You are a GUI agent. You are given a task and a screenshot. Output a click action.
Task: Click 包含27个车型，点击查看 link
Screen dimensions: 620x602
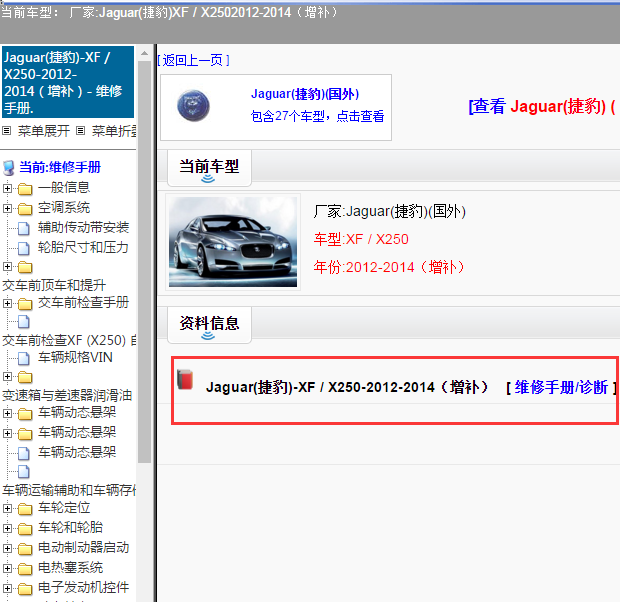[x=317, y=116]
